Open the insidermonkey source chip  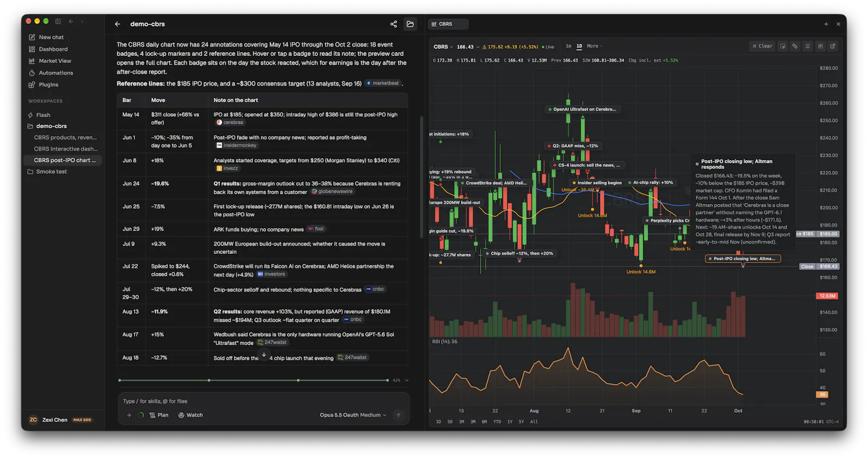click(x=237, y=145)
